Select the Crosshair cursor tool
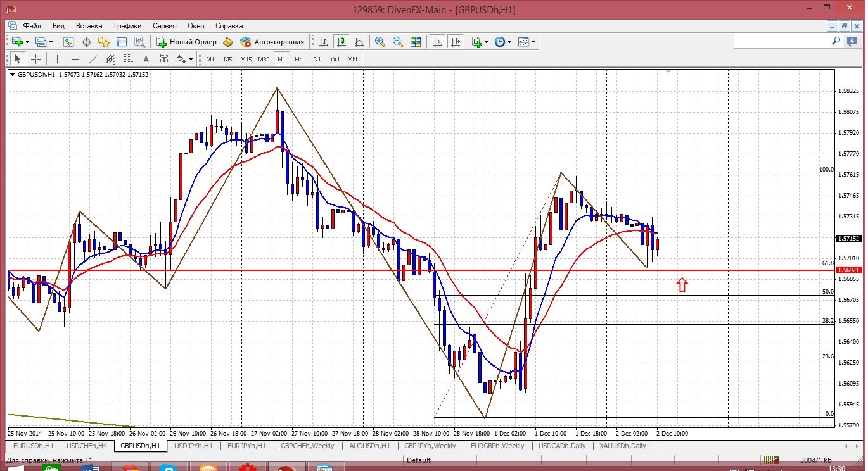The height and width of the screenshot is (471, 868). tap(36, 59)
